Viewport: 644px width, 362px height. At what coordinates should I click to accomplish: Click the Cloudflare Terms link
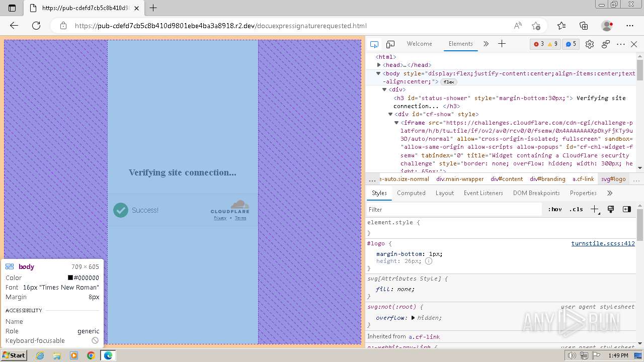pyautogui.click(x=240, y=218)
